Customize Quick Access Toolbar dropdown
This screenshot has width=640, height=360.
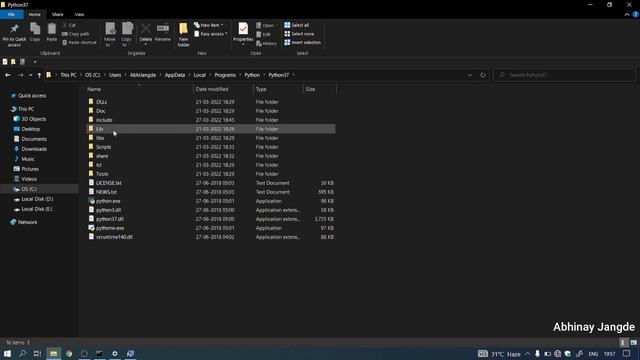(x=35, y=62)
